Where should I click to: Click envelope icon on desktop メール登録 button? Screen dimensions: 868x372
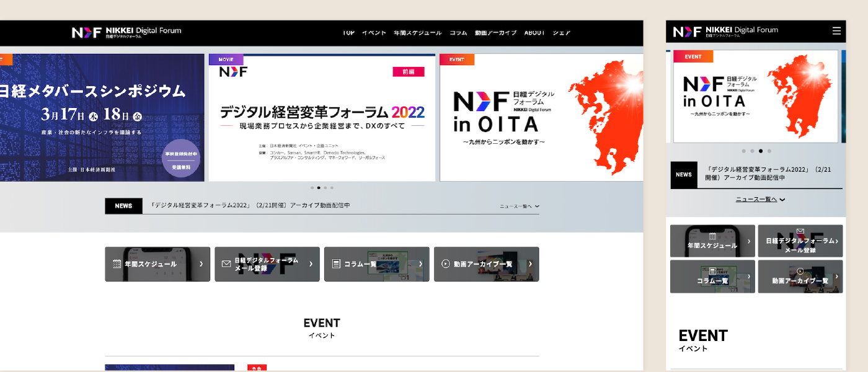point(226,264)
